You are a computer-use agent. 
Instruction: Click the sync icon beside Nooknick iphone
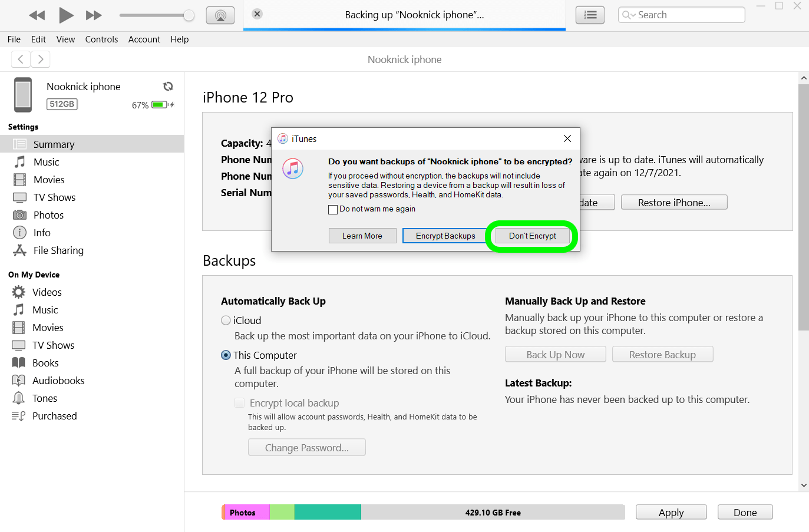[x=168, y=87]
